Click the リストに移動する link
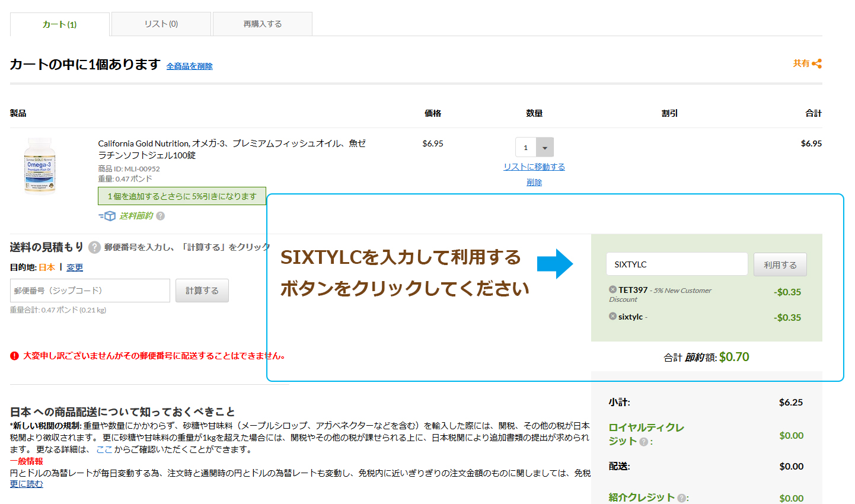Screen dimensions: 855x504 (x=534, y=167)
